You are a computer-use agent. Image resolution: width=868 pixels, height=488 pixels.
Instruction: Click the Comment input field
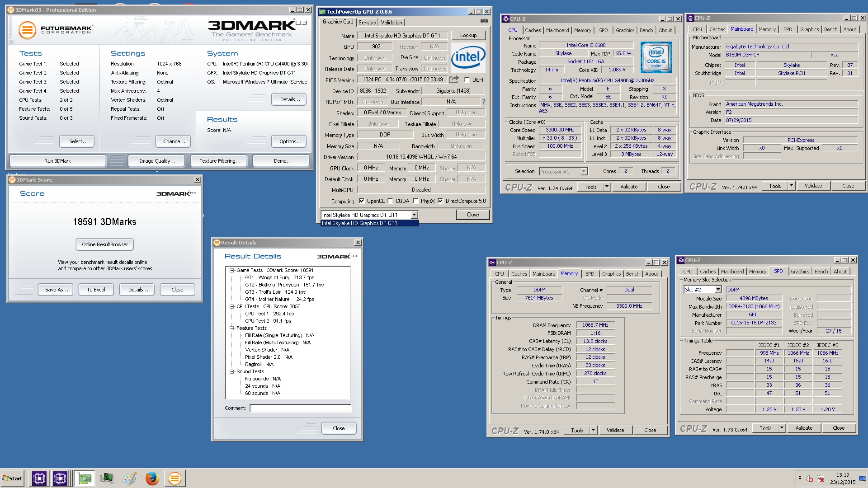[x=300, y=408]
